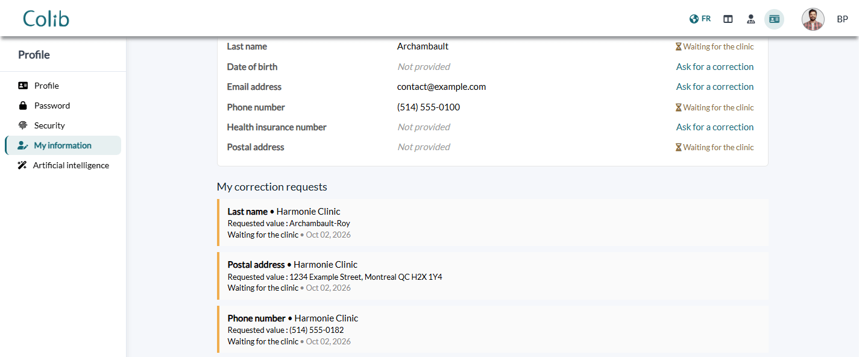Click the Profile ID card sidebar icon
Viewport: 868px width, 357px height.
(x=23, y=86)
